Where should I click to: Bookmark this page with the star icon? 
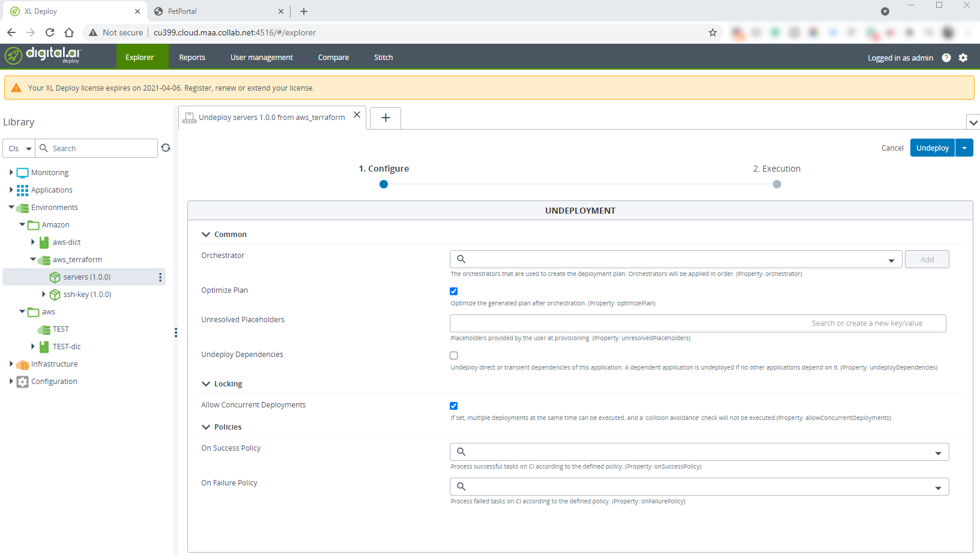713,32
